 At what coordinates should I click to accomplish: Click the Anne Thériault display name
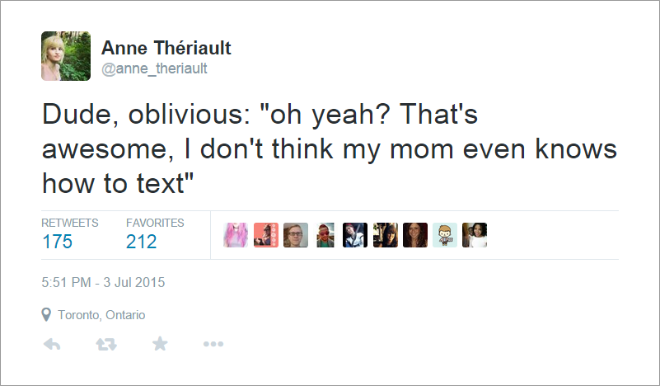(x=166, y=48)
